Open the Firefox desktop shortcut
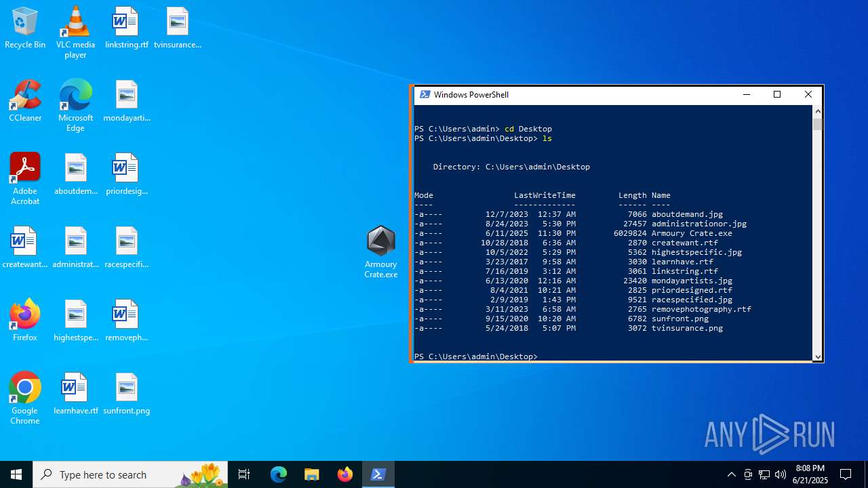This screenshot has height=488, width=868. click(25, 321)
